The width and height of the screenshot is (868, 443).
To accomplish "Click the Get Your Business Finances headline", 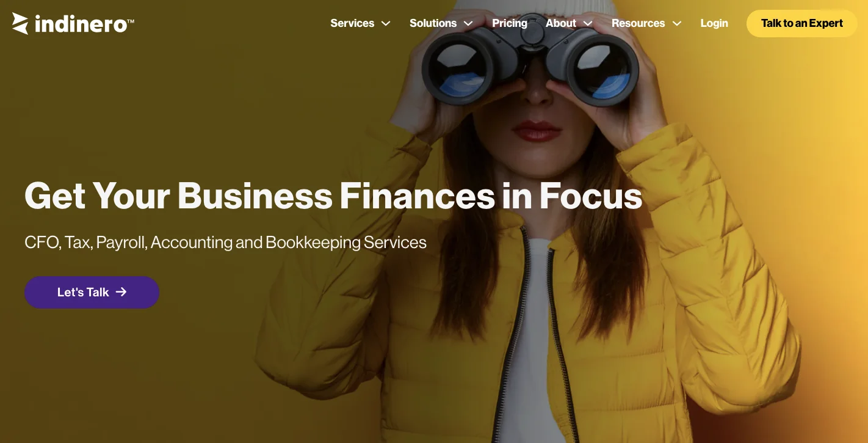I will [x=333, y=196].
